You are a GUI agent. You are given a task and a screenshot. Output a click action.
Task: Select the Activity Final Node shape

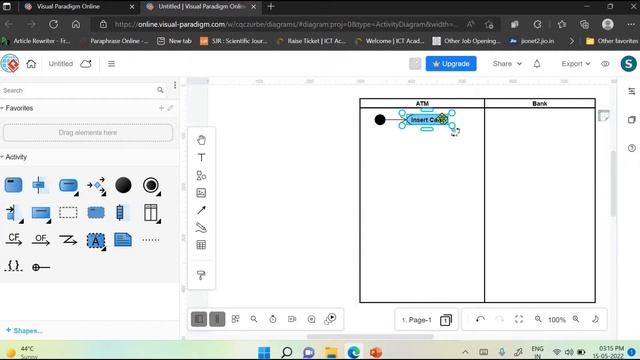tap(151, 185)
